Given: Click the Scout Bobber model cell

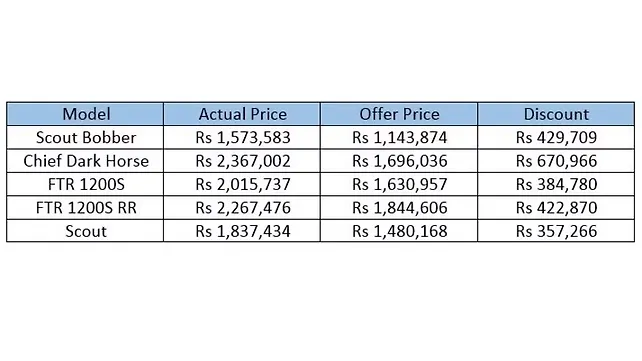Looking at the screenshot, I should click(85, 138).
